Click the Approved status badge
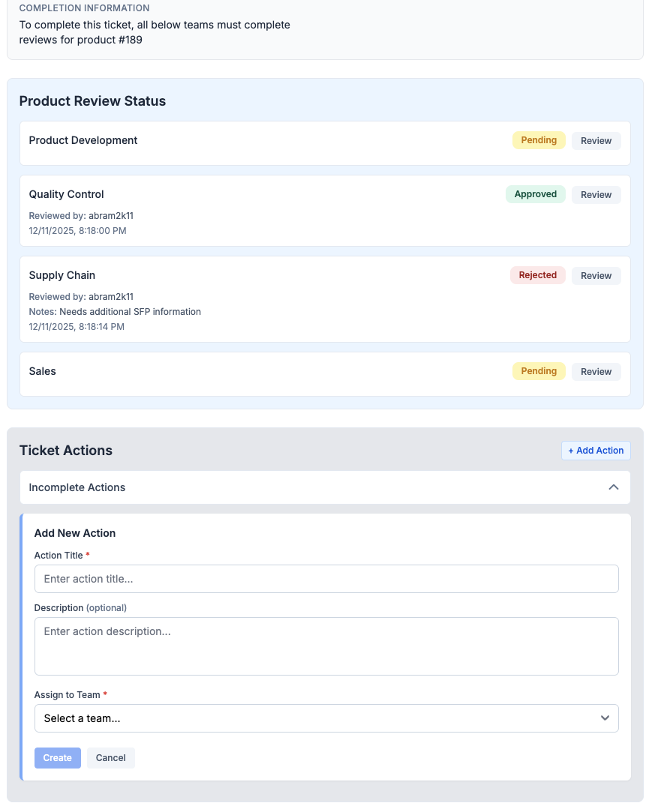 coord(535,194)
